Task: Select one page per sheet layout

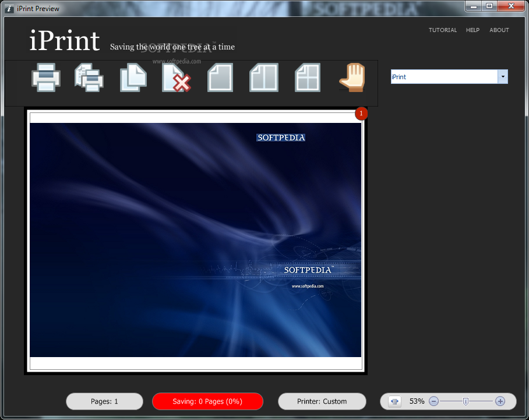Action: 220,77
